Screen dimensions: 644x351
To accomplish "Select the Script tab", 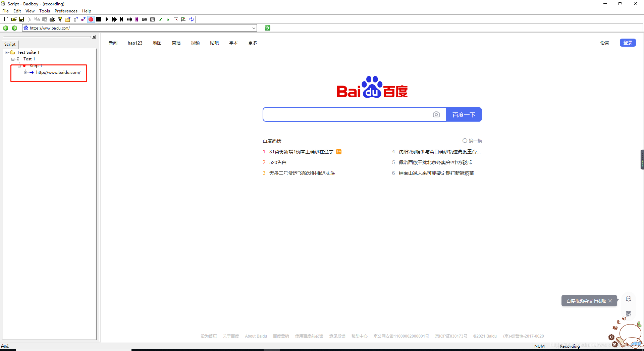I will pos(10,44).
